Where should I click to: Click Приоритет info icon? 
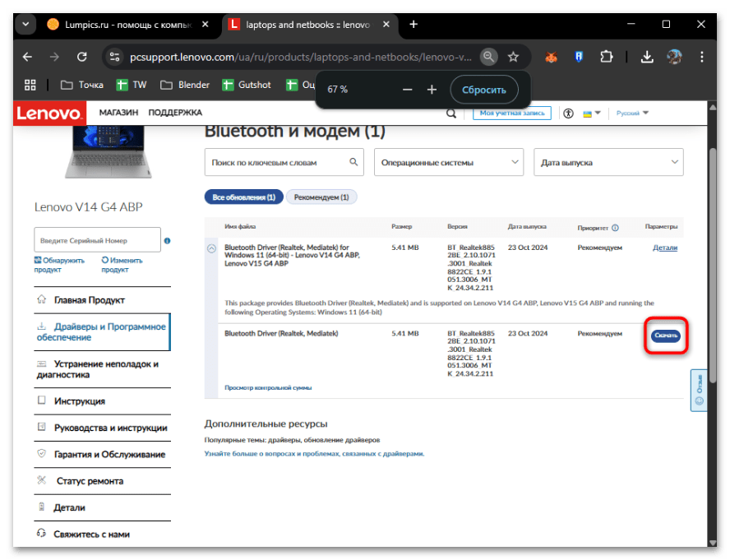pyautogui.click(x=615, y=228)
